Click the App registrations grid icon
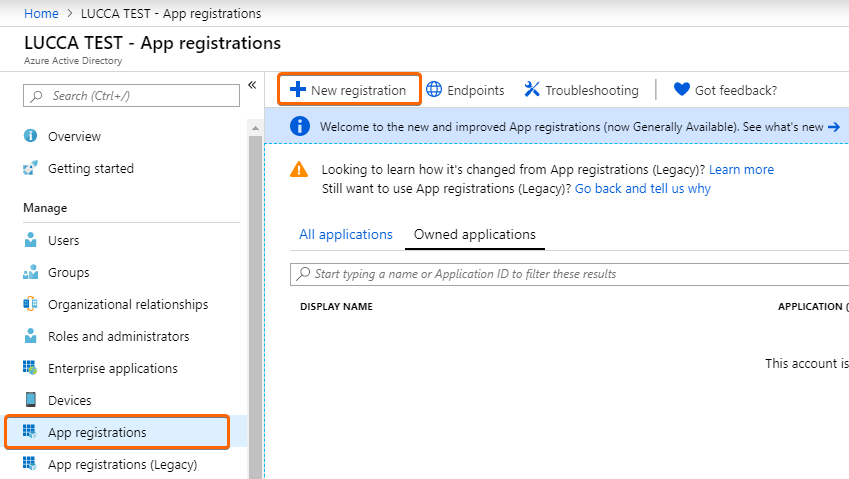 [x=30, y=431]
